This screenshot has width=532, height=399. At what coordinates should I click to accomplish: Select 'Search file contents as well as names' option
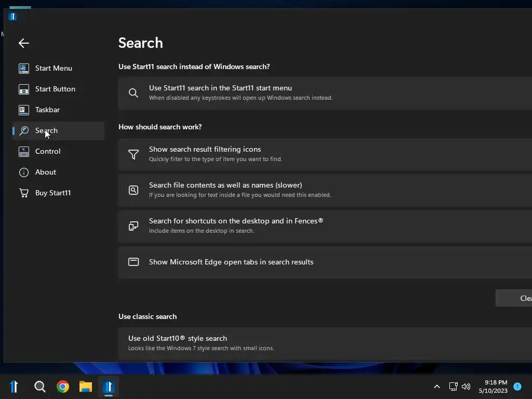(x=325, y=190)
